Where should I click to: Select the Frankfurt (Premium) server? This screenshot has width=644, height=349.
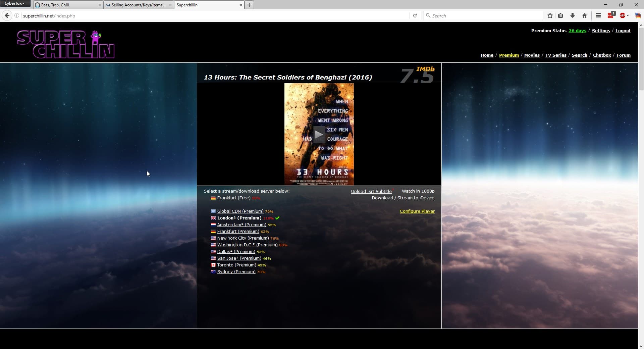point(238,231)
